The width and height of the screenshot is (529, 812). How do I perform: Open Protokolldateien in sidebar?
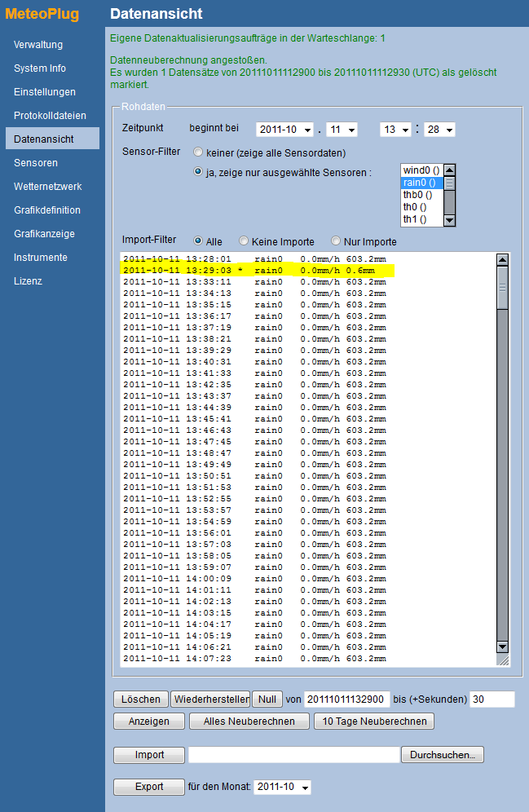click(x=50, y=116)
